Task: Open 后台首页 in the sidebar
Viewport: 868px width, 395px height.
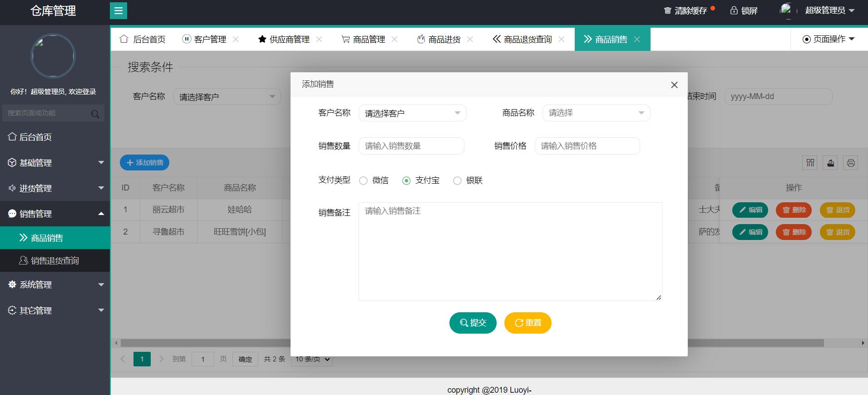Action: (x=55, y=137)
